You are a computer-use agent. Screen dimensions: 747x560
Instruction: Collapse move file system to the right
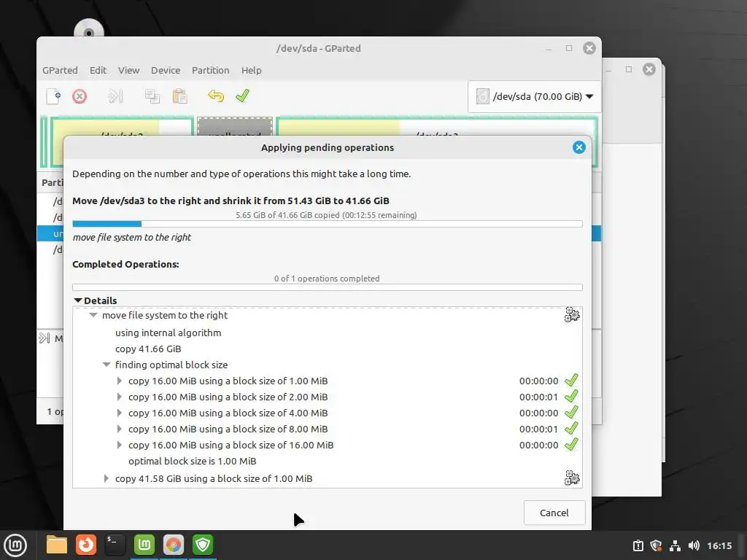click(93, 315)
